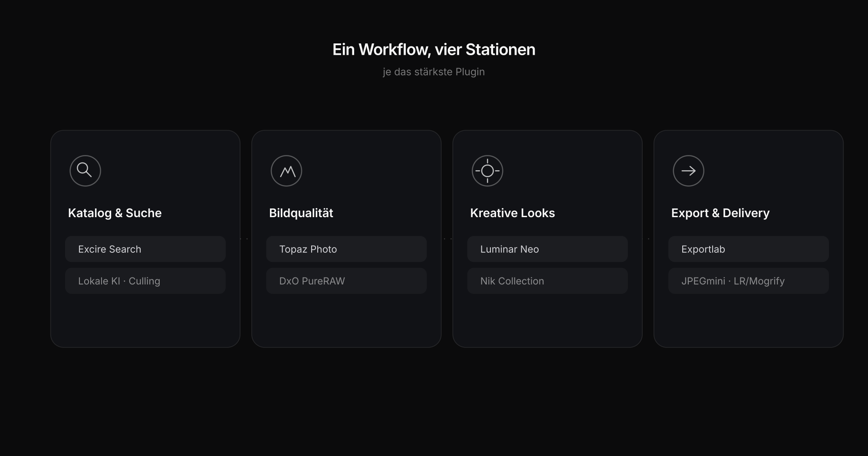Click the Katalog & Suche card heading
868x456 pixels.
click(115, 213)
